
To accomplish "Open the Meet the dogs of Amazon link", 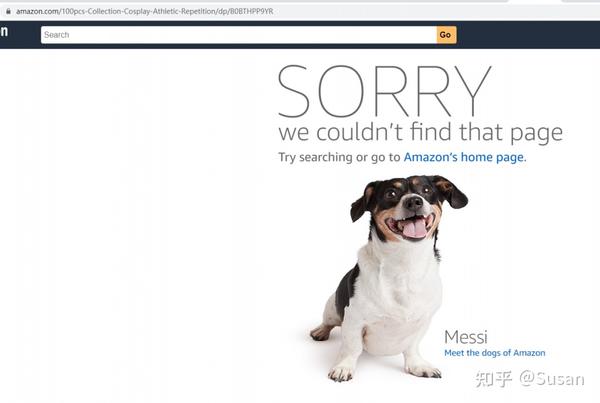I will 494,353.
